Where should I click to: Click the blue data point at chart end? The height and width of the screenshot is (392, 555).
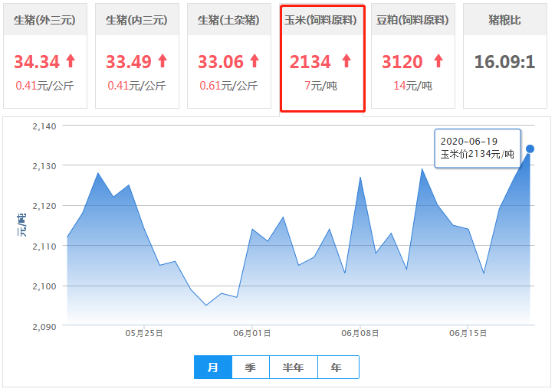pyautogui.click(x=530, y=149)
